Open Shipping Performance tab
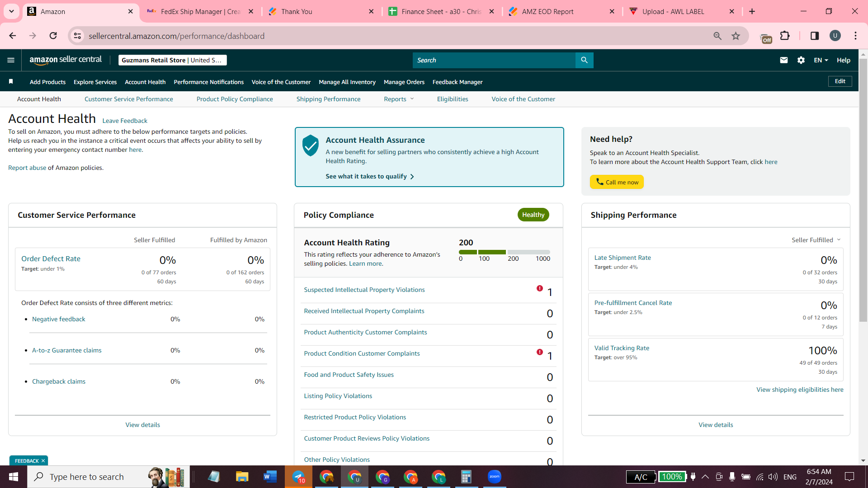This screenshot has width=868, height=488. click(x=328, y=99)
